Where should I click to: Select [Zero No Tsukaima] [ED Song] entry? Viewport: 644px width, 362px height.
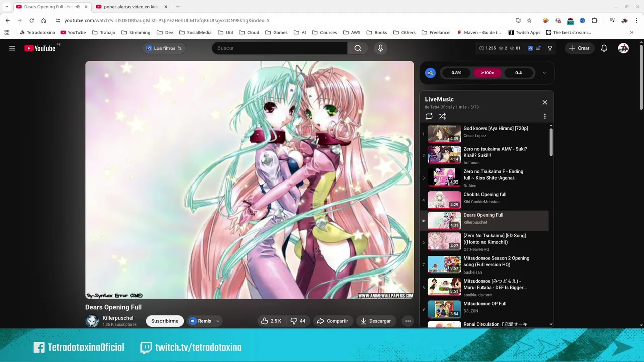pos(484,242)
